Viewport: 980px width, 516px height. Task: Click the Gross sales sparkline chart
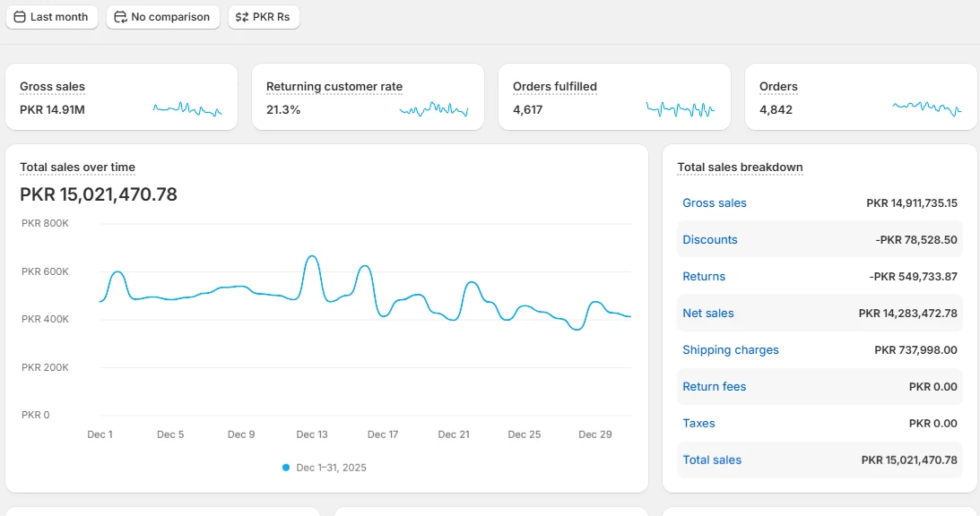pos(187,109)
